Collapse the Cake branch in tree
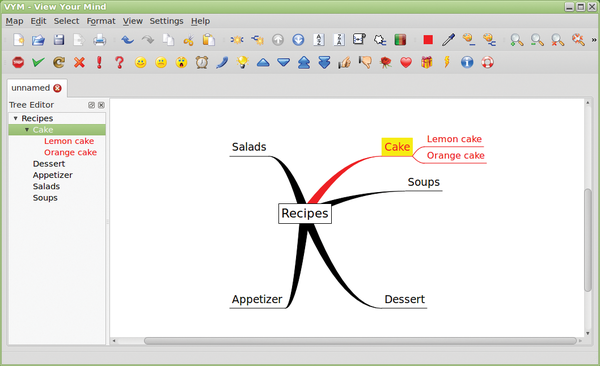Screen dimensions: 600x366 pos(27,130)
